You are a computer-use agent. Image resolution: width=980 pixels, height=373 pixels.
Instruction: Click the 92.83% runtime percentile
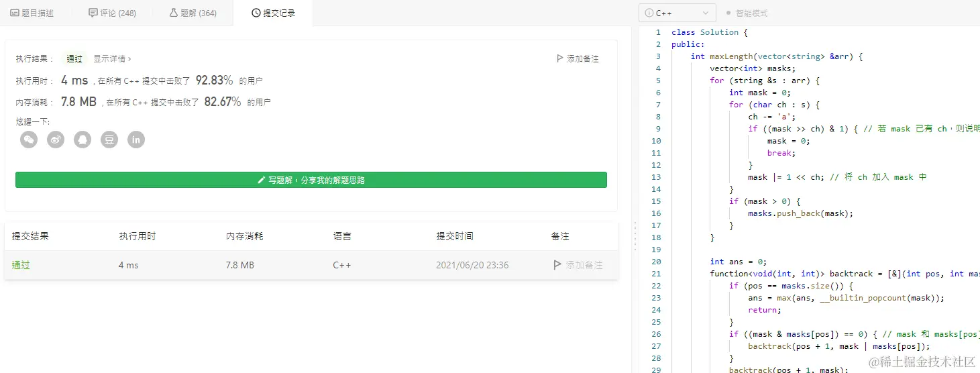[x=214, y=81]
